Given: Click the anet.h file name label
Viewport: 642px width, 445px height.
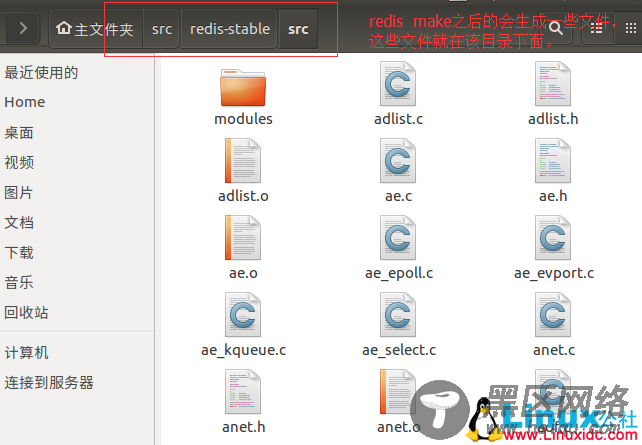Looking at the screenshot, I should tap(244, 427).
